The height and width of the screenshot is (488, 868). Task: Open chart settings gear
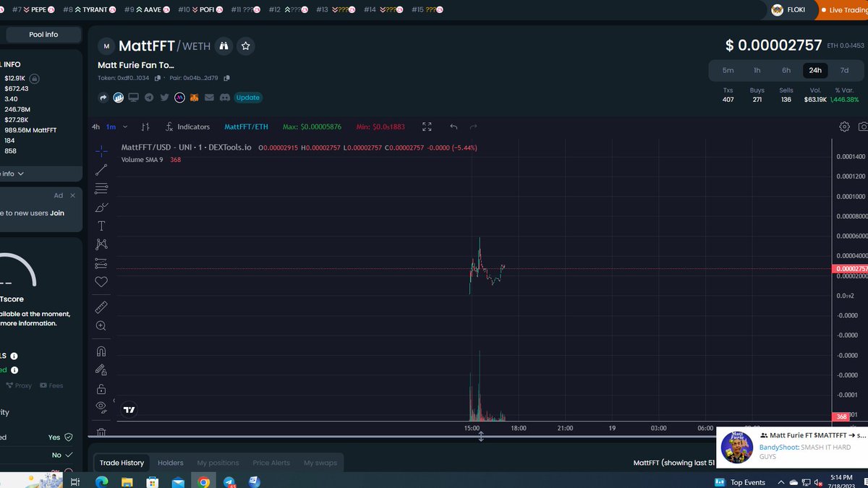844,127
